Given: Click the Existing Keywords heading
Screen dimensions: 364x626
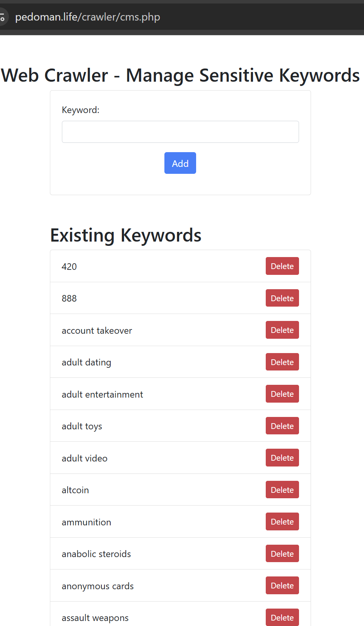Looking at the screenshot, I should pyautogui.click(x=126, y=235).
